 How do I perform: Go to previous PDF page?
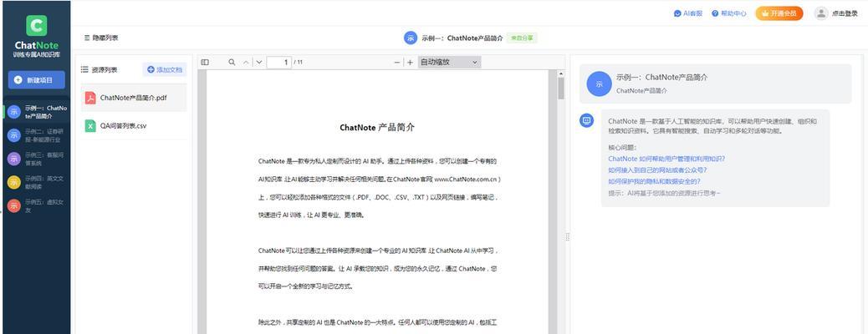pyautogui.click(x=247, y=63)
